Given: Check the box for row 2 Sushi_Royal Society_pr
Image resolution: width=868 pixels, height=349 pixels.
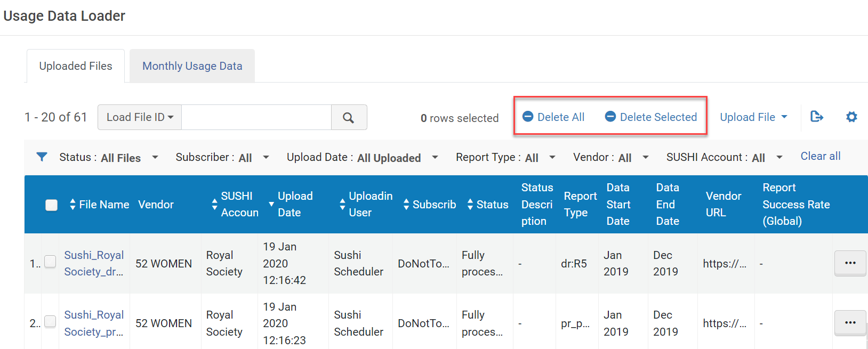Looking at the screenshot, I should coord(50,321).
